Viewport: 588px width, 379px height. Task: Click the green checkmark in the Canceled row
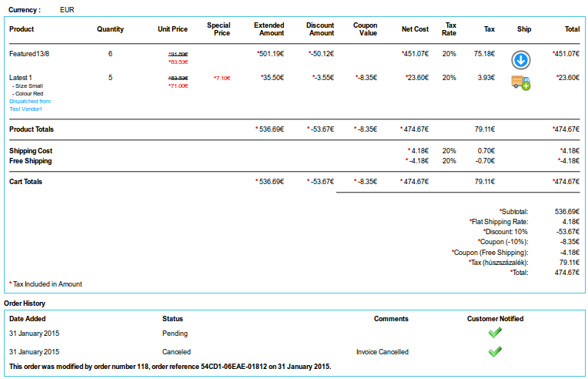pyautogui.click(x=495, y=351)
